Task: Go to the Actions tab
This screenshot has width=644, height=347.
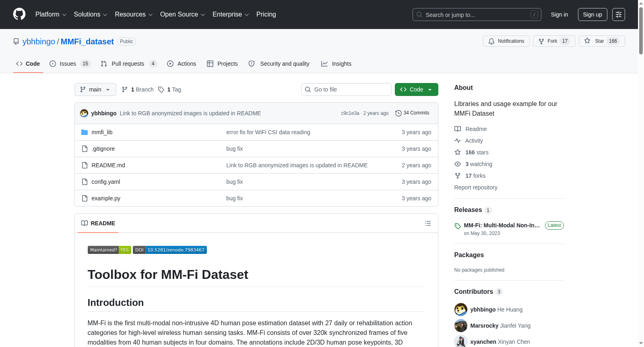Action: pos(182,64)
